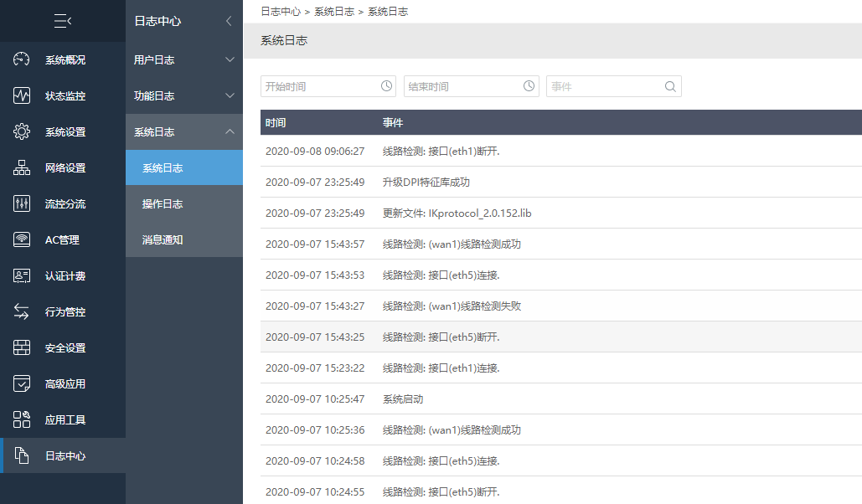This screenshot has width=862, height=504.
Task: Click the 安全设置 firewall icon
Action: coord(22,347)
